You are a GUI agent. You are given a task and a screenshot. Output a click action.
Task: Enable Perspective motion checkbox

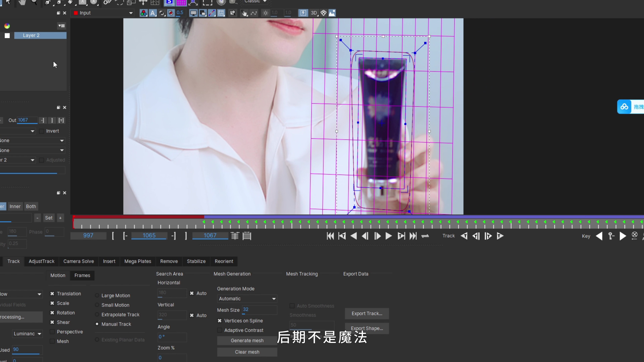point(52,332)
